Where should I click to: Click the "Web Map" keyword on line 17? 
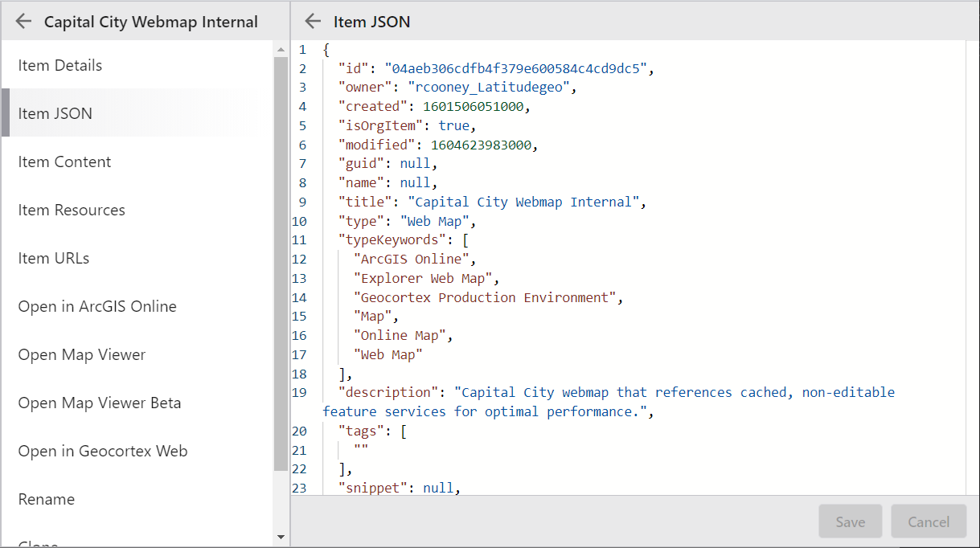point(388,354)
